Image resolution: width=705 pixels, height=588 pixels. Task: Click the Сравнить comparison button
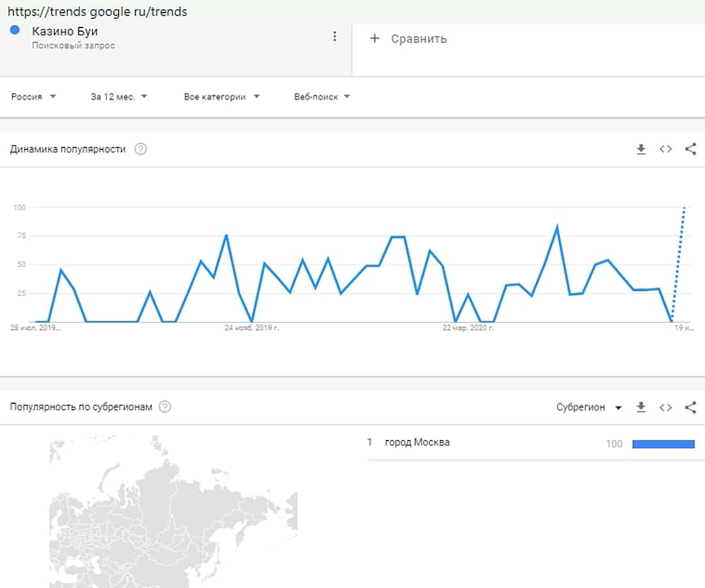pyautogui.click(x=419, y=39)
